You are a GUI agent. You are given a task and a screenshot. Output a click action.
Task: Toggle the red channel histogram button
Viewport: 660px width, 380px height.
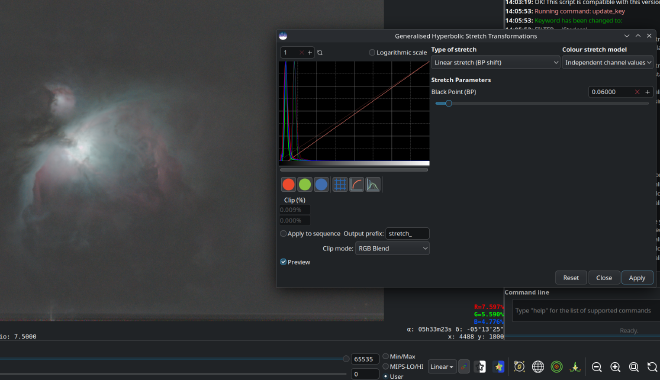point(288,184)
